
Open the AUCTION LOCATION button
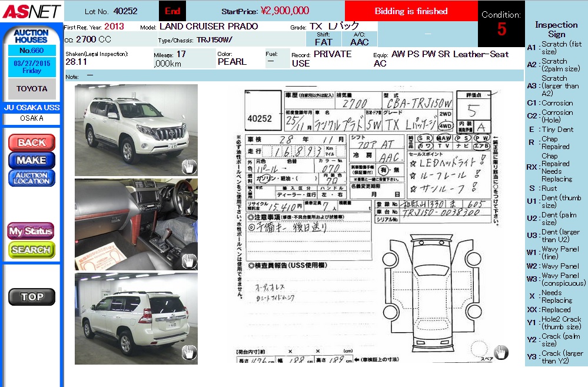tap(32, 178)
